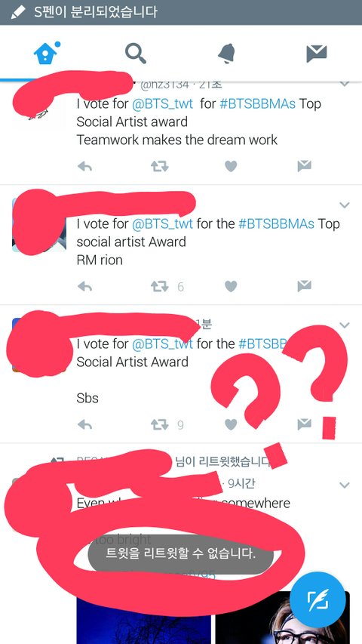Open the Home timeline tab
This screenshot has width=362, height=644.
(x=45, y=53)
